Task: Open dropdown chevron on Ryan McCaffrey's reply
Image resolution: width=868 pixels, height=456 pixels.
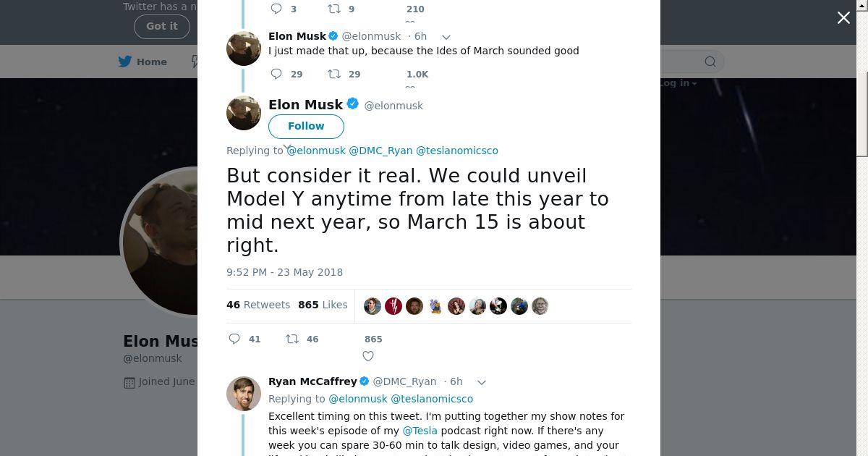Action: click(x=482, y=382)
